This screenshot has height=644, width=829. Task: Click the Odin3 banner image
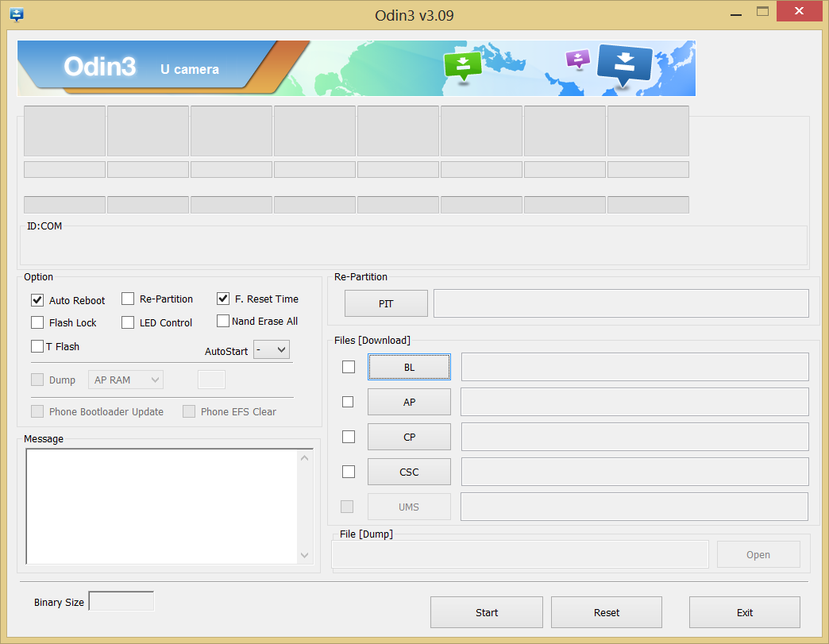point(357,68)
